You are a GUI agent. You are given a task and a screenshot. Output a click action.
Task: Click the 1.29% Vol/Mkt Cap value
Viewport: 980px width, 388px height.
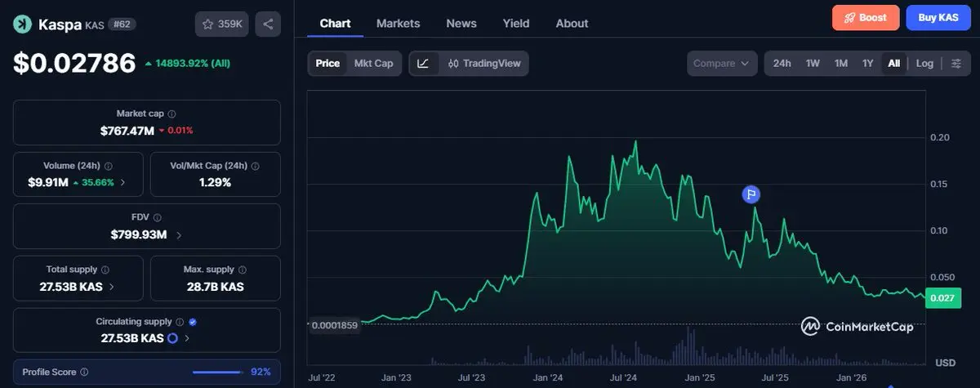pyautogui.click(x=215, y=183)
